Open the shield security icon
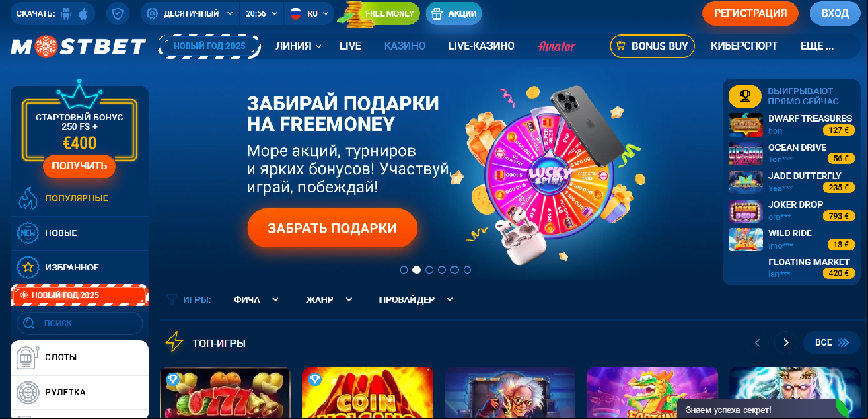 click(118, 13)
